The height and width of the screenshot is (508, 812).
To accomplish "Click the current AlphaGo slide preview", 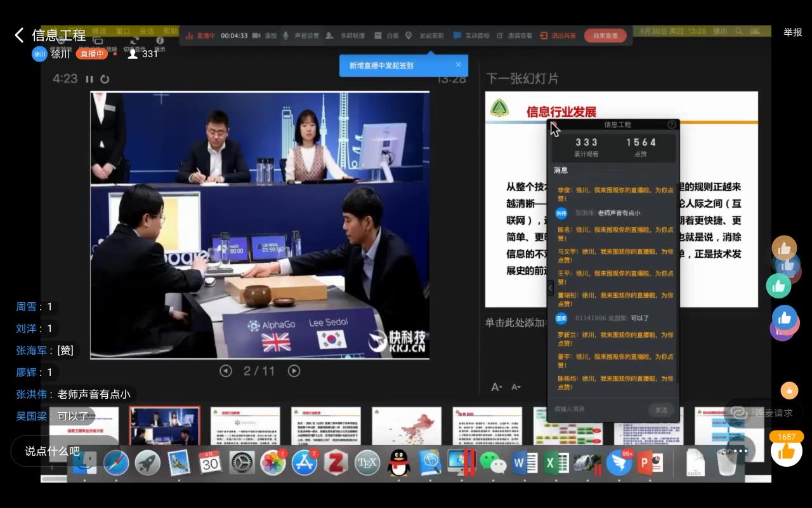I will (259, 225).
